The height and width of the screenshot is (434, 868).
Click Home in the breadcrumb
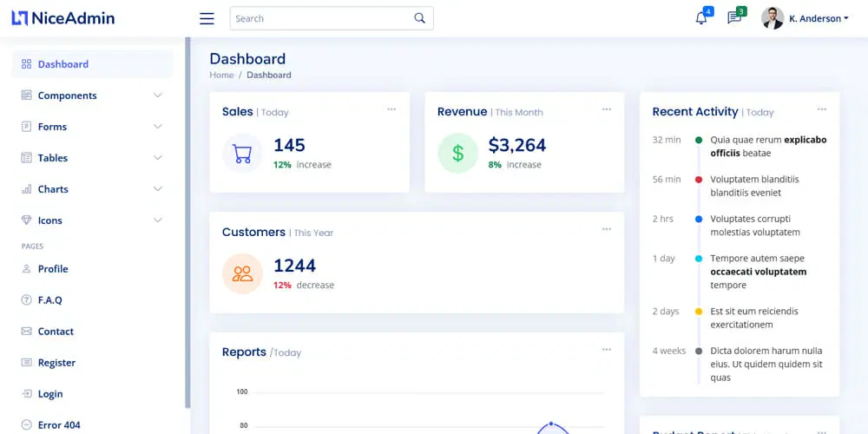[221, 75]
